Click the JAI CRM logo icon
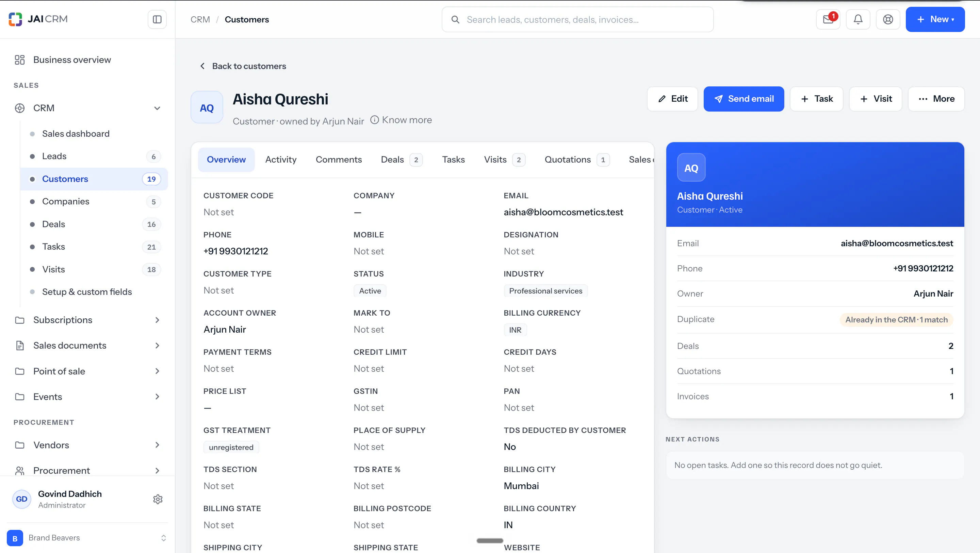Screen dimensions: 980x553 pyautogui.click(x=15, y=19)
